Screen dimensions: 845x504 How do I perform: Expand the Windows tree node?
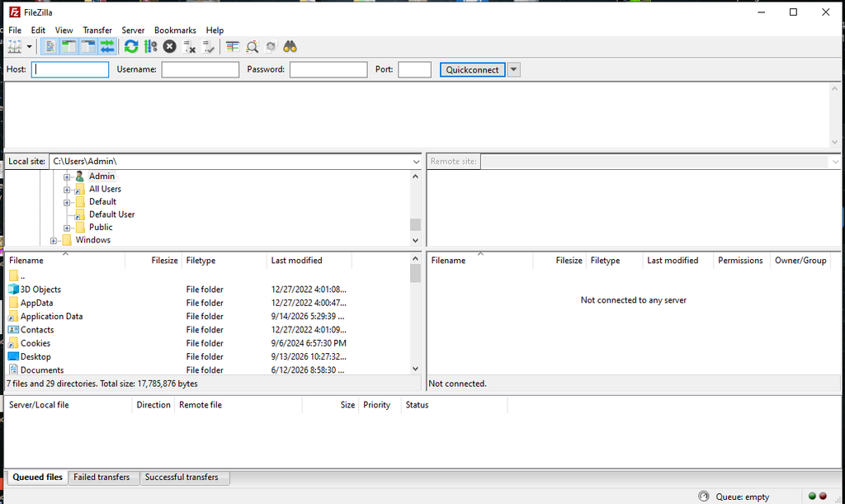pyautogui.click(x=54, y=241)
